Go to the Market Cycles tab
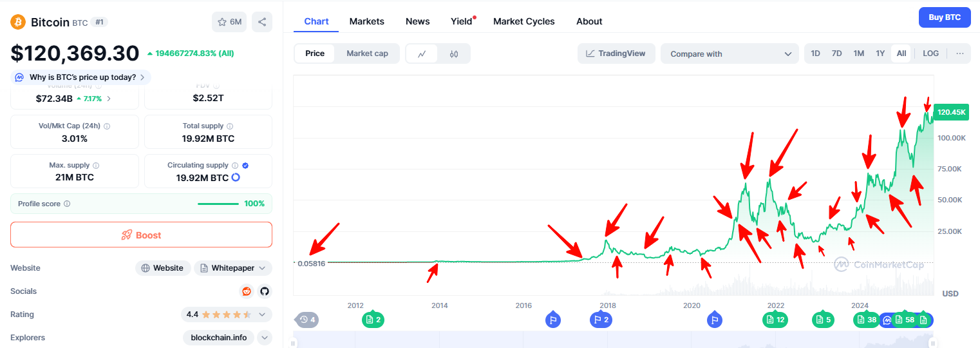The image size is (980, 348). pos(523,21)
